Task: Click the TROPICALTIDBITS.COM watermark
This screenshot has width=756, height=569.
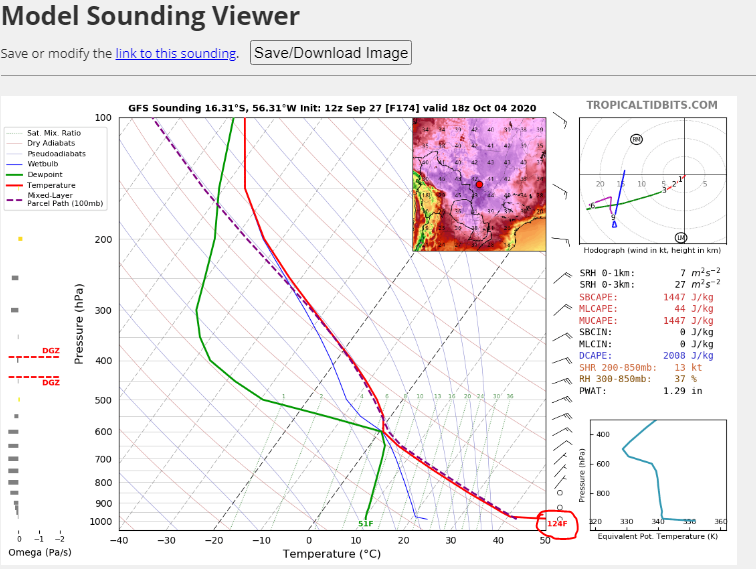Action: (x=651, y=105)
